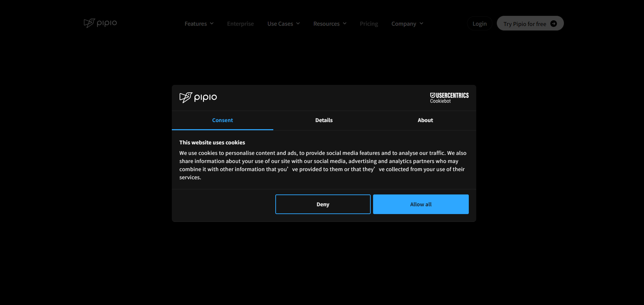
Task: Switch to the About tab
Action: [x=425, y=120]
